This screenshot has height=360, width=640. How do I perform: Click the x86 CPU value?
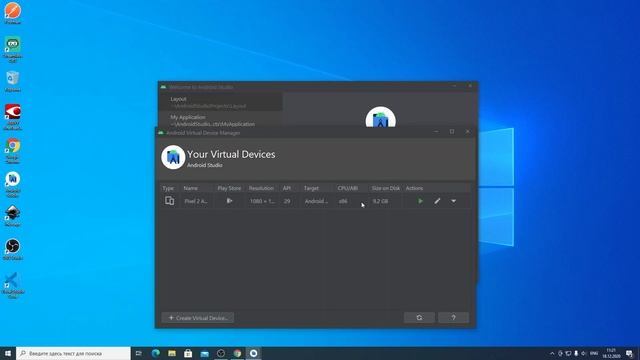(343, 201)
